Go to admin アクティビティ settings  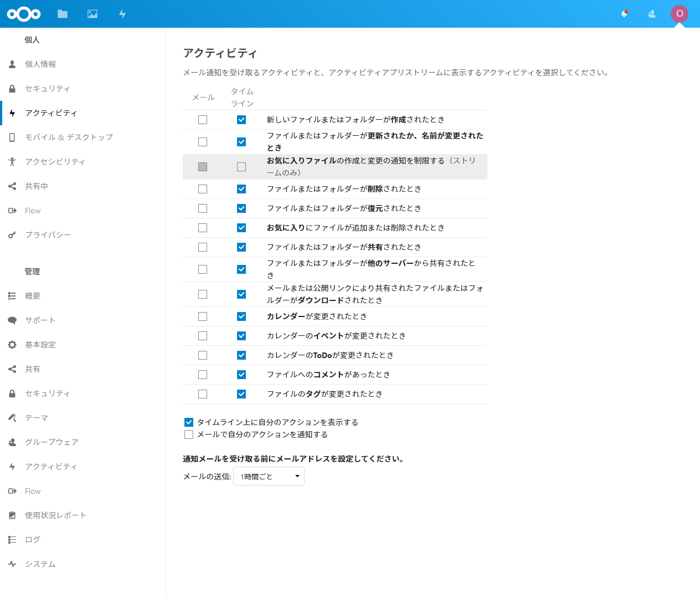(83, 467)
